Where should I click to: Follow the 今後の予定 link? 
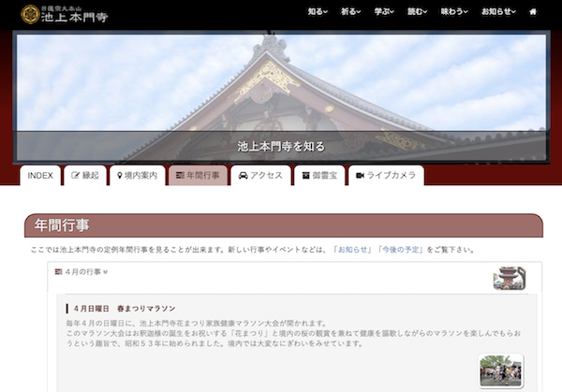400,250
